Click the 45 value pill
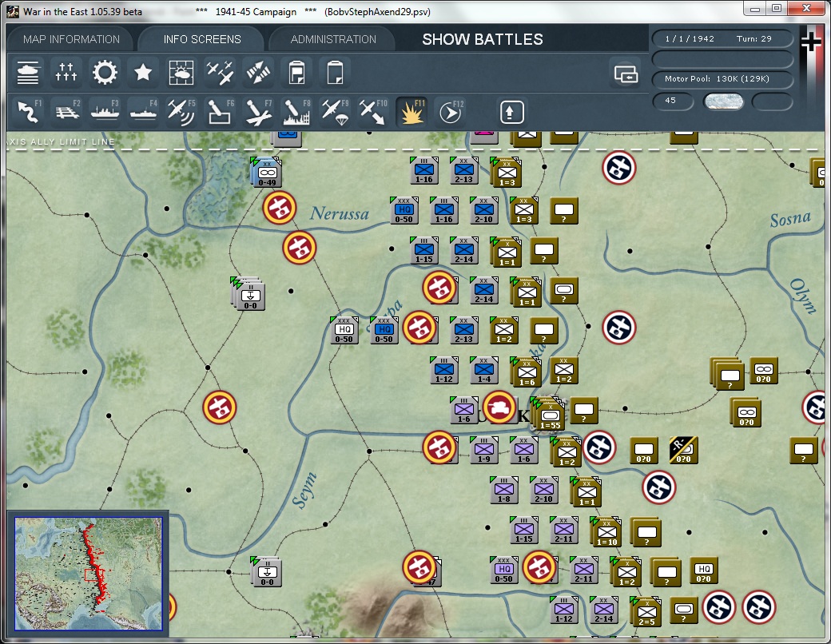 click(673, 101)
